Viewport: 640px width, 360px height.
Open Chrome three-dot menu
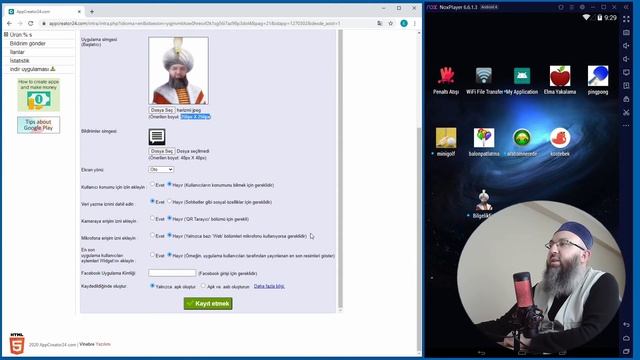(415, 23)
